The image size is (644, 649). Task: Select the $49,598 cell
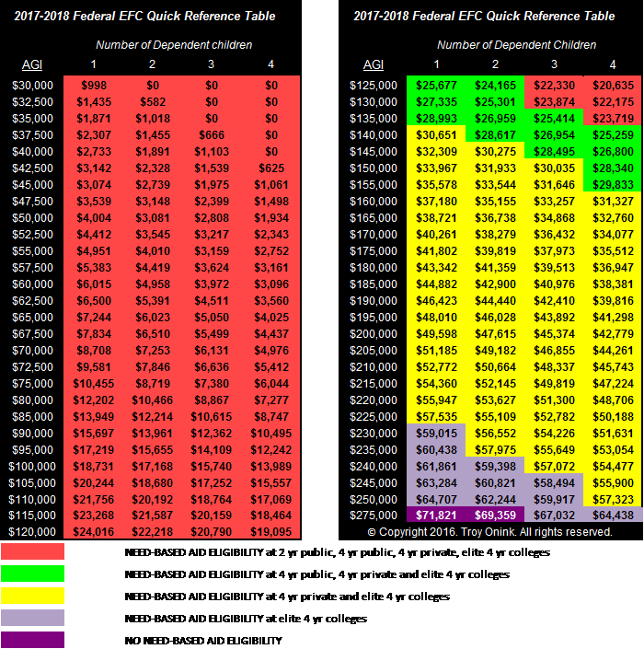click(436, 333)
